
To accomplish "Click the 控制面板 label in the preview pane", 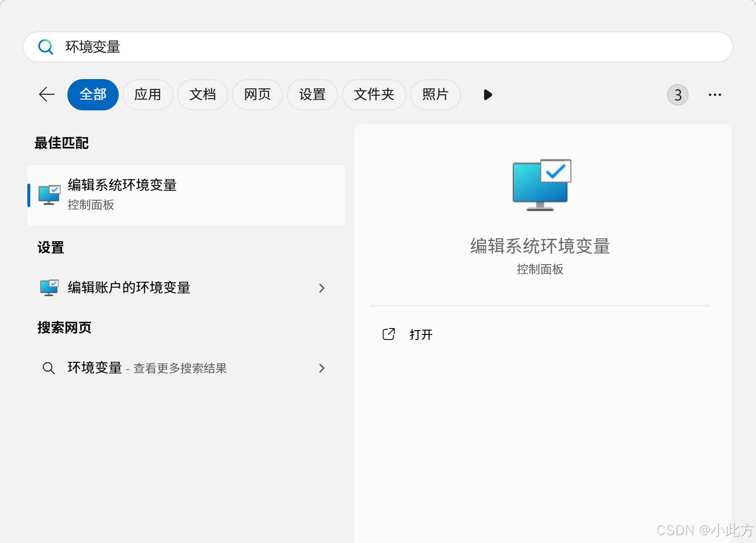I will [x=540, y=269].
